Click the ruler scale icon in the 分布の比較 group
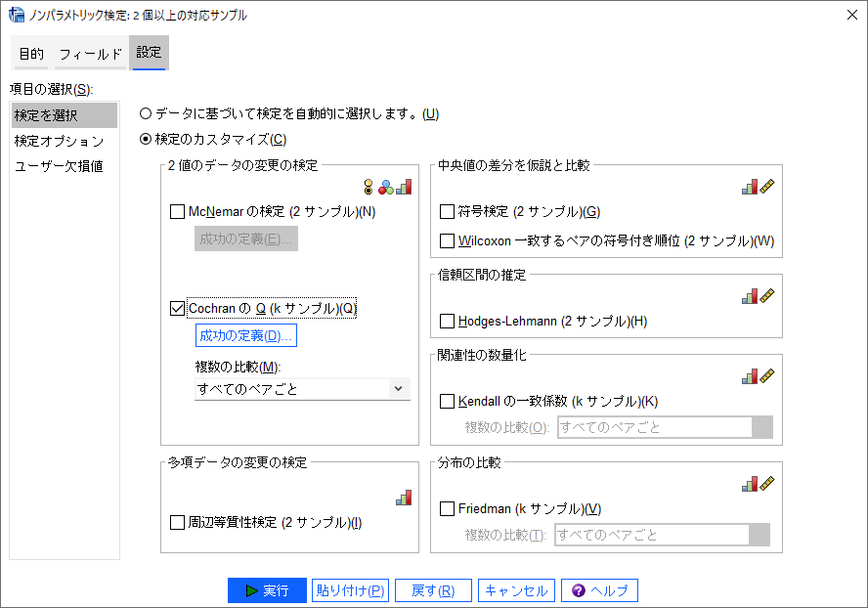868x608 pixels. click(x=767, y=483)
